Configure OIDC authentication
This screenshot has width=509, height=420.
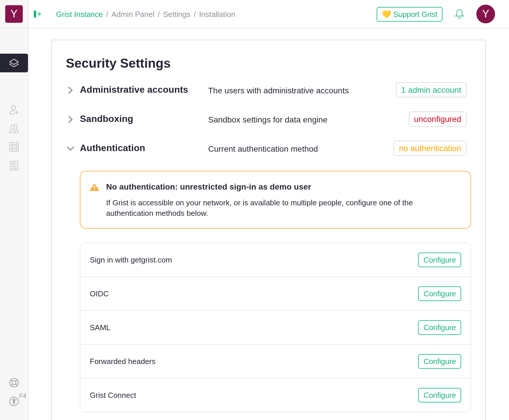[439, 294]
